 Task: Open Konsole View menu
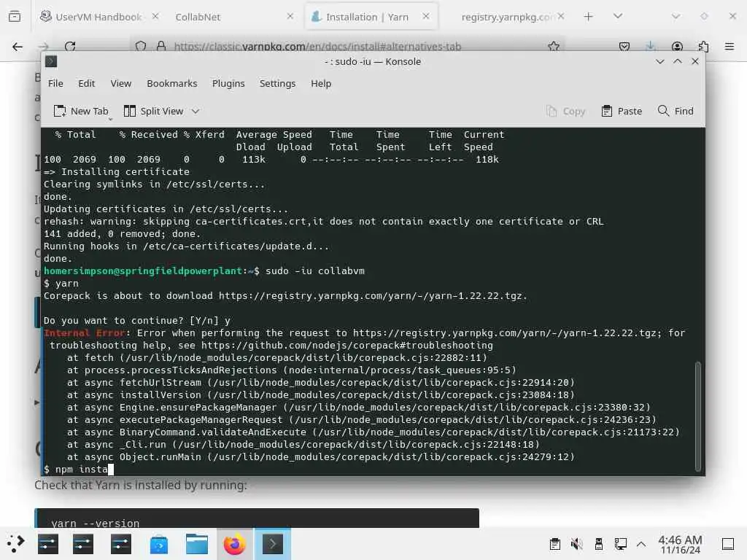[x=121, y=83]
